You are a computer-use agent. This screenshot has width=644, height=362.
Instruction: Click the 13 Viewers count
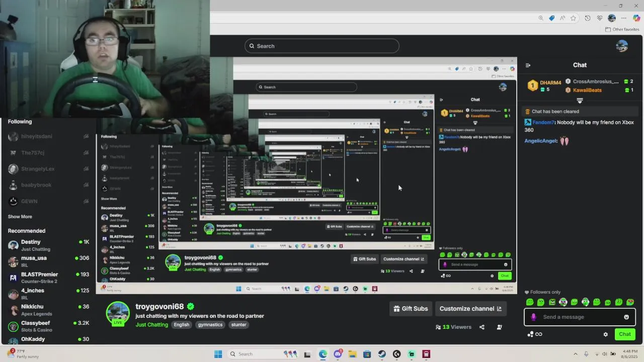pos(453,327)
